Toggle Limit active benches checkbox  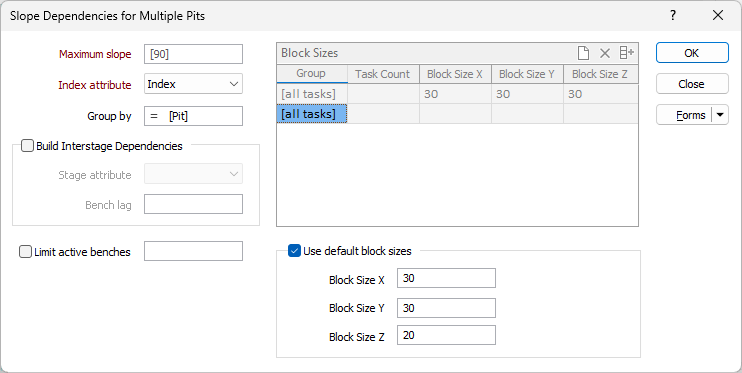tap(25, 251)
